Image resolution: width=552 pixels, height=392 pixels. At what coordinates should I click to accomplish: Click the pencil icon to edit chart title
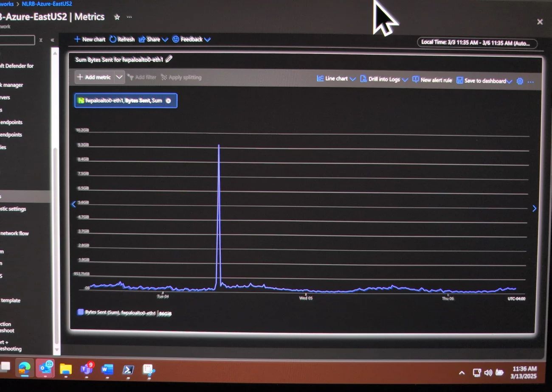169,59
